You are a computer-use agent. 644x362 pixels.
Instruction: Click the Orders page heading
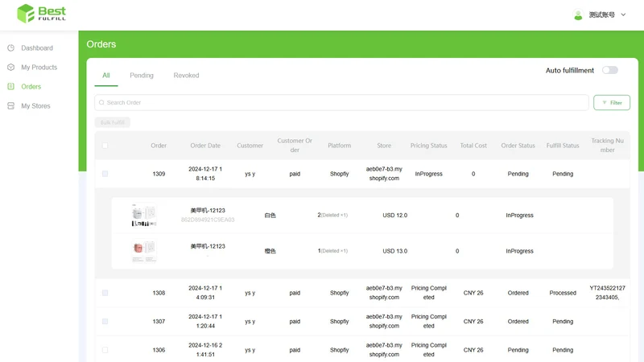coord(101,44)
